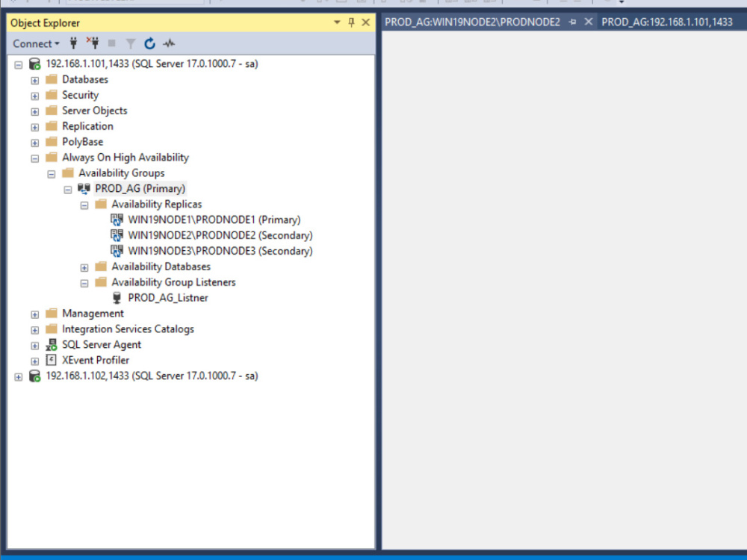Viewport: 747px width, 560px height.
Task: Expand Integration Services Catalogs folder
Action: point(35,331)
